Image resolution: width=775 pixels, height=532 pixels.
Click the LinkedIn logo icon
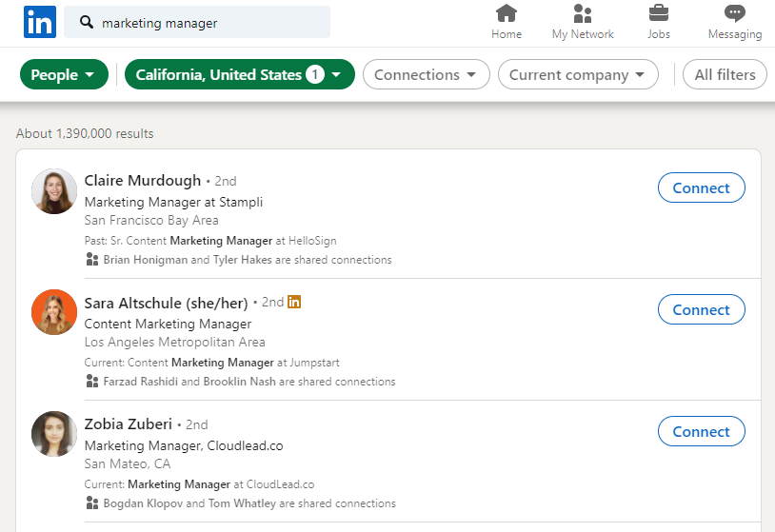coord(39,22)
